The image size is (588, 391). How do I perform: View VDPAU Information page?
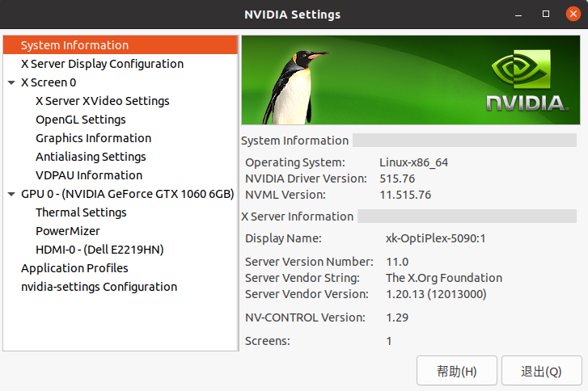tap(88, 175)
